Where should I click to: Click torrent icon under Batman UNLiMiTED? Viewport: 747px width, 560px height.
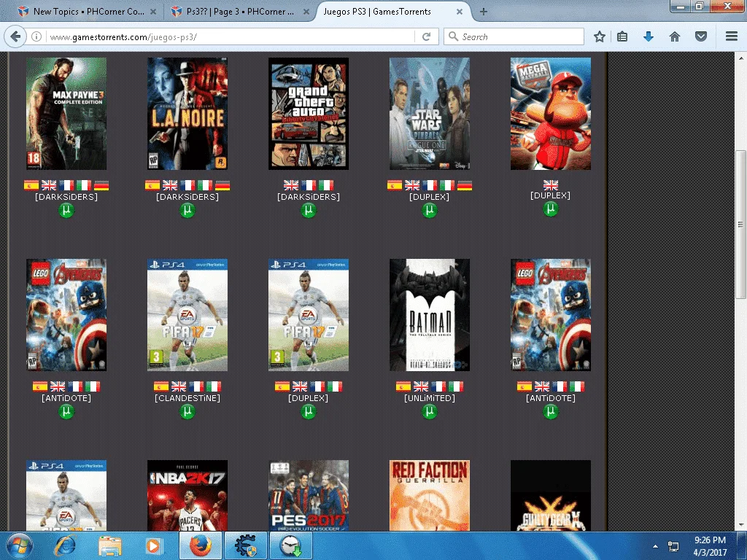pyautogui.click(x=429, y=411)
